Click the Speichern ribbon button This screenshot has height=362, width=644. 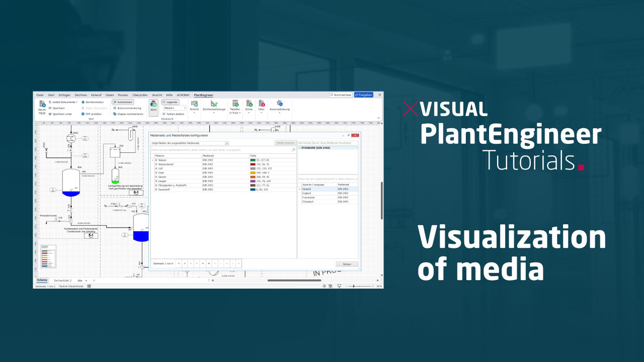56,108
